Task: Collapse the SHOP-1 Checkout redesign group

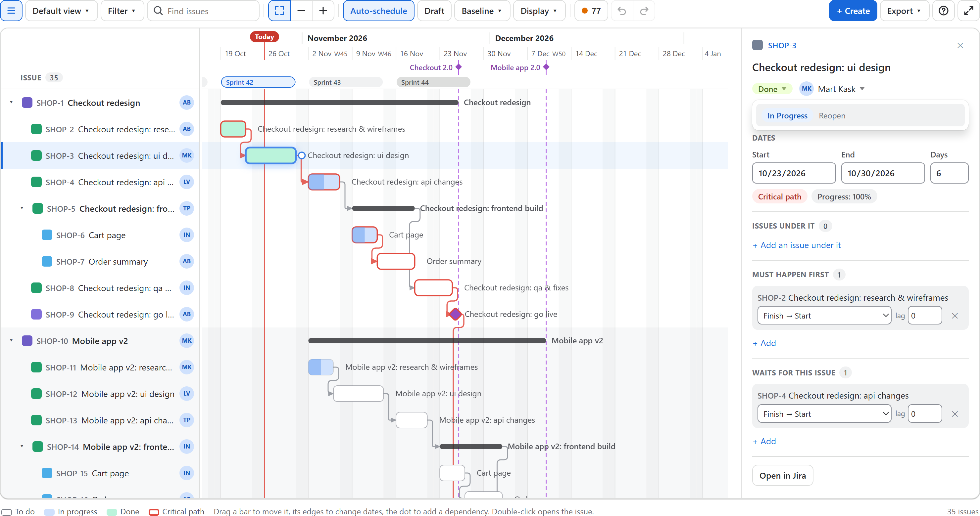Action: click(x=11, y=103)
